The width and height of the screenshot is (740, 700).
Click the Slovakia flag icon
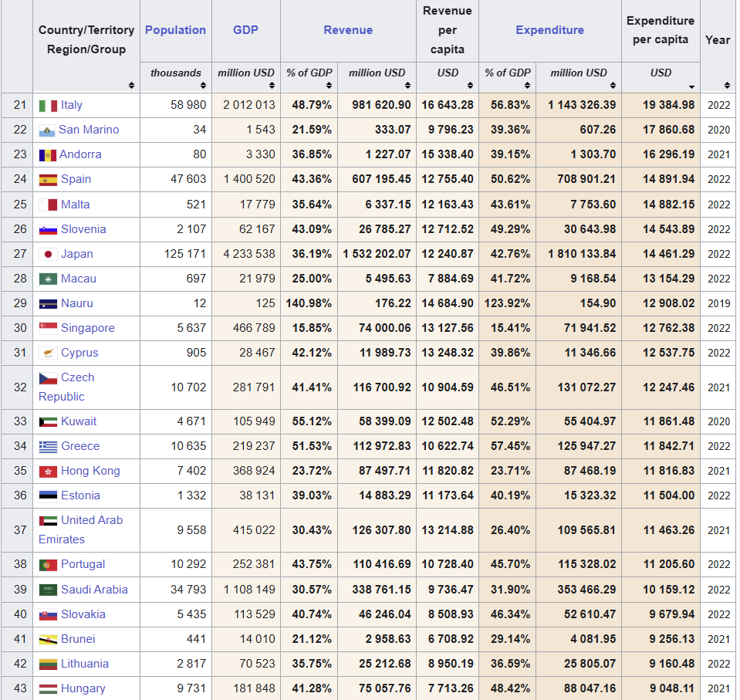click(x=48, y=615)
